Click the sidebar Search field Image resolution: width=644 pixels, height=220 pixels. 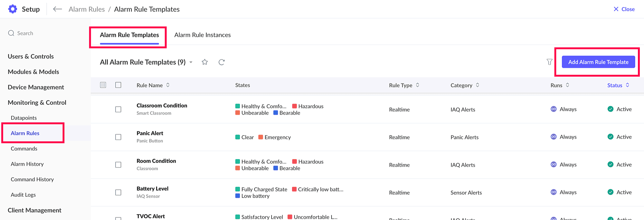point(25,33)
